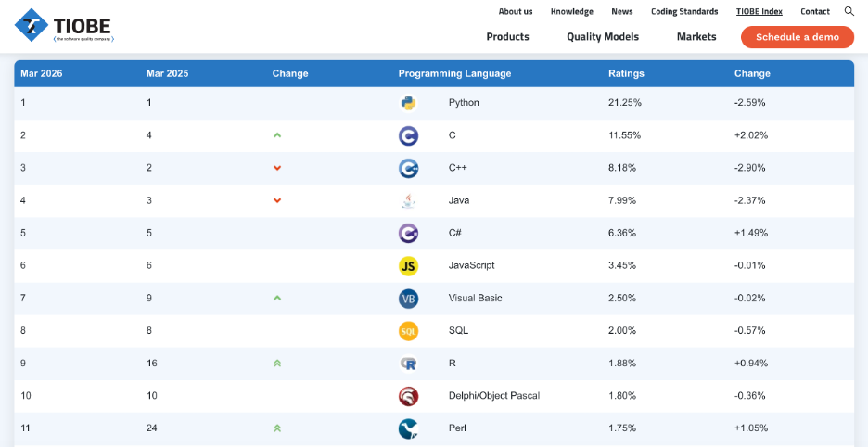Click the Schedule a demo button
This screenshot has width=868, height=447.
[798, 37]
